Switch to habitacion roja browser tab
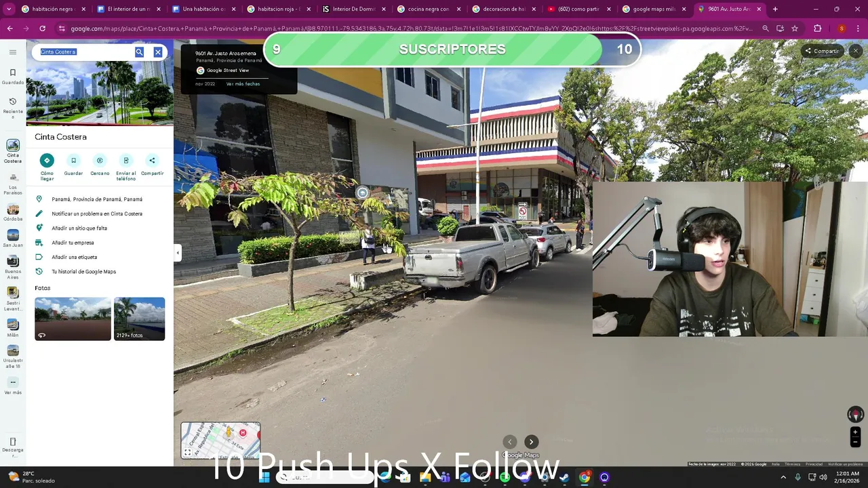868x488 pixels. [279, 9]
